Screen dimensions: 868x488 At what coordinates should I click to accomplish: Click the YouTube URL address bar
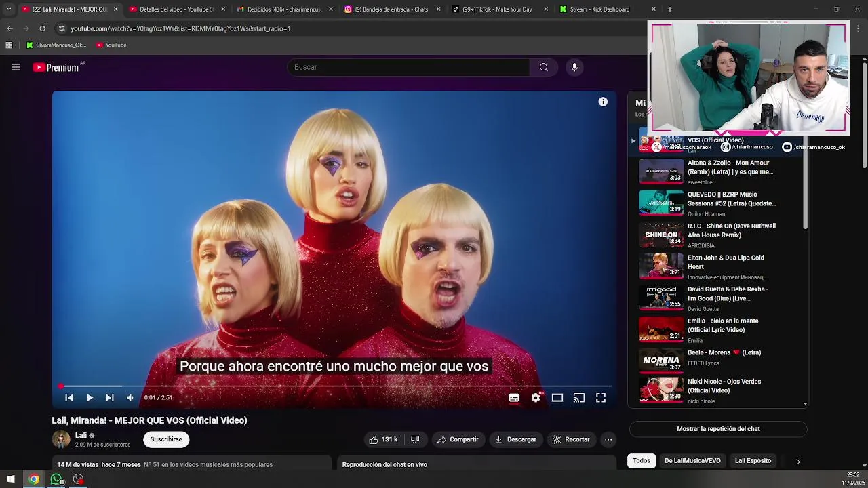[180, 28]
